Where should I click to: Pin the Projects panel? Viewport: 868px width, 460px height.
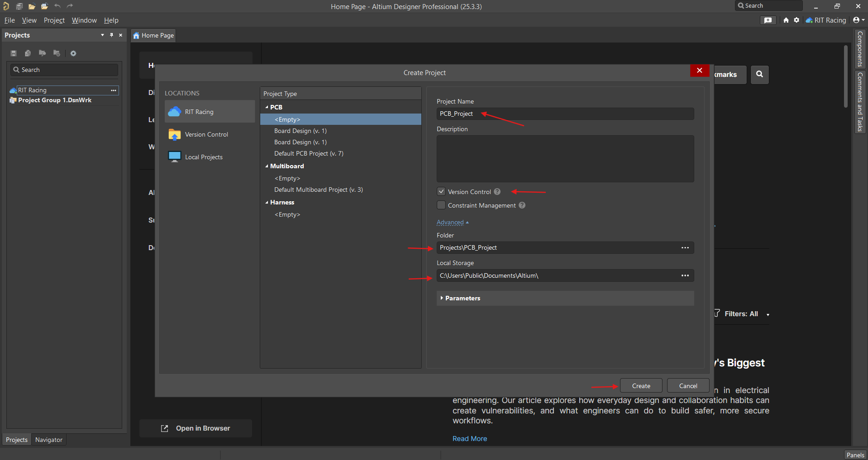point(111,35)
